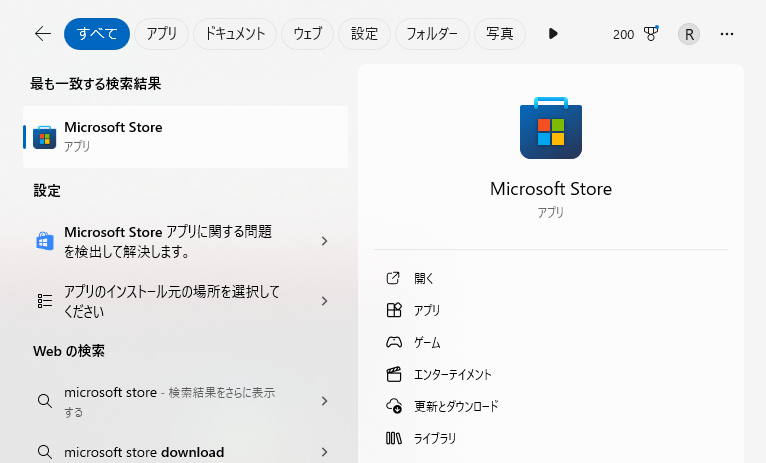Expand arrow for microsoft store web result
This screenshot has width=766, height=463.
click(x=324, y=401)
